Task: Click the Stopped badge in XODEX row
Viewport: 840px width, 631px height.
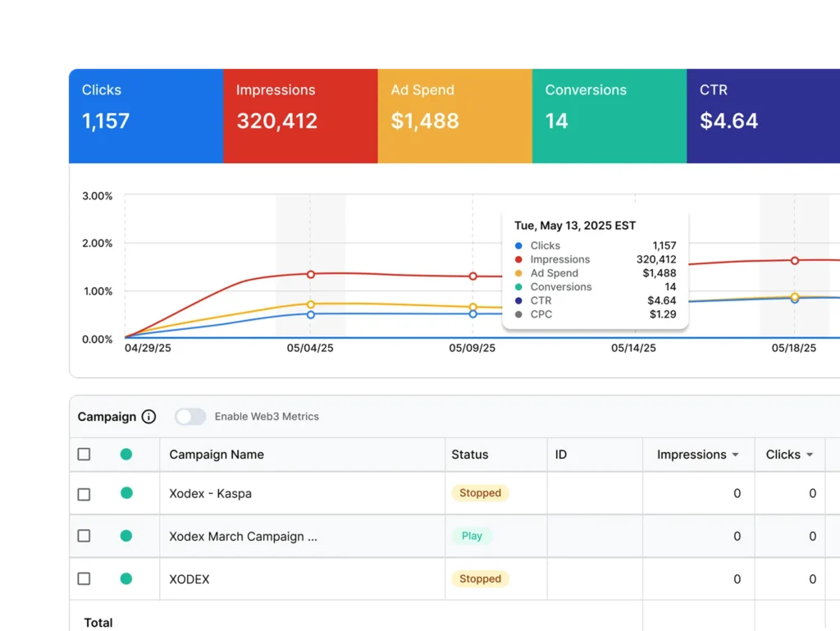Action: (x=480, y=578)
